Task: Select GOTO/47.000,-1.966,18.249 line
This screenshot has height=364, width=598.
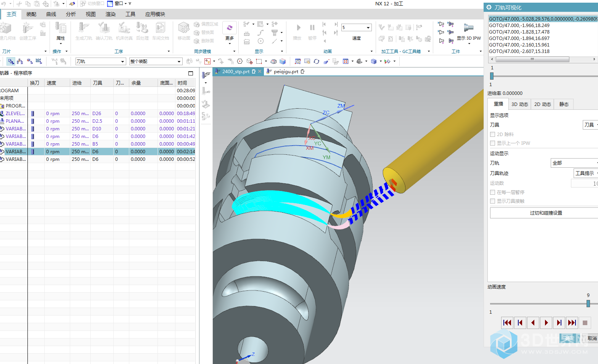Action: 519,26
